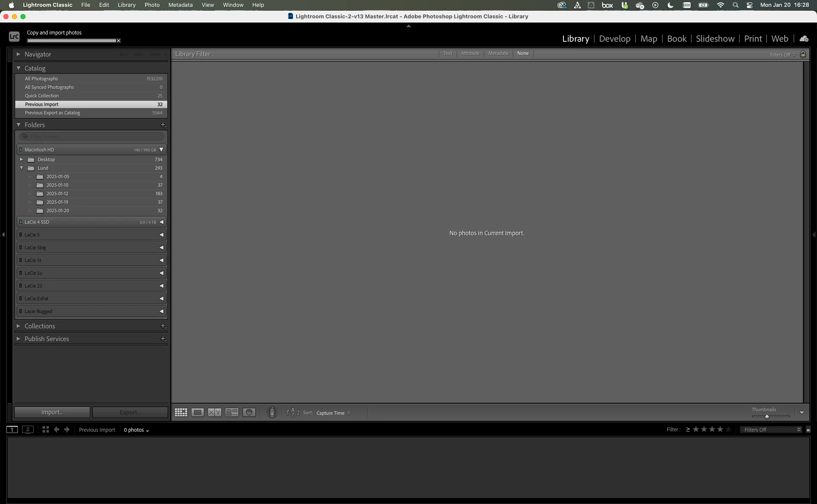
Task: Open the Metadata menu
Action: tap(180, 5)
